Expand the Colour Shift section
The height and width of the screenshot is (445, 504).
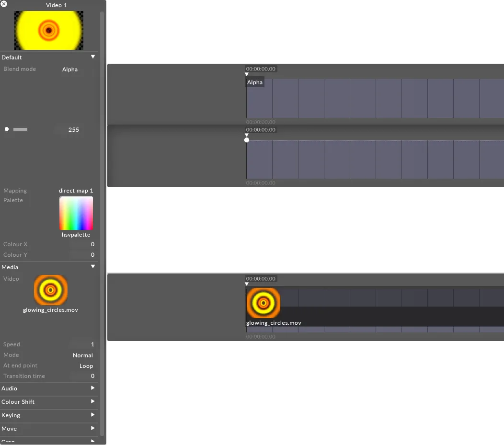(92, 402)
